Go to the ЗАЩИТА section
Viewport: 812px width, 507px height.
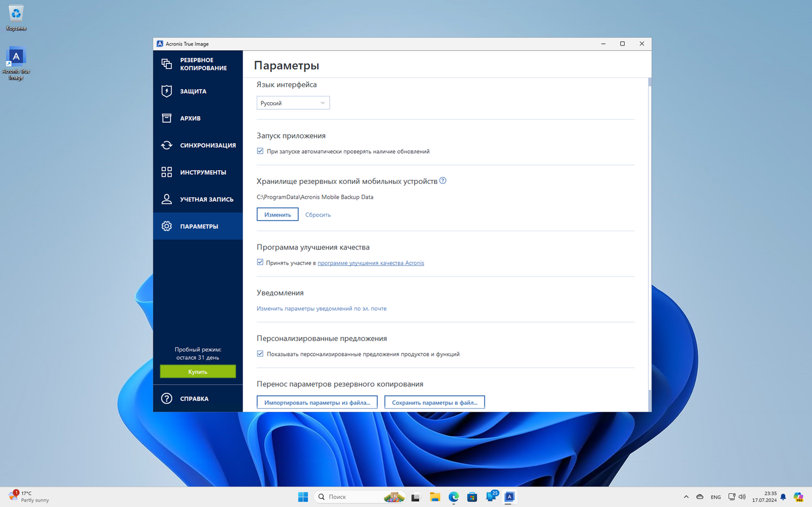[x=198, y=91]
